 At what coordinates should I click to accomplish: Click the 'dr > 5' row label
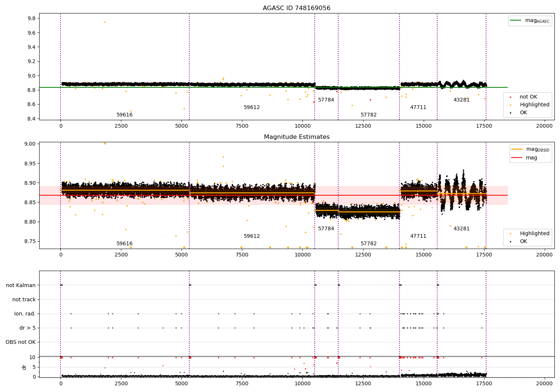point(28,328)
